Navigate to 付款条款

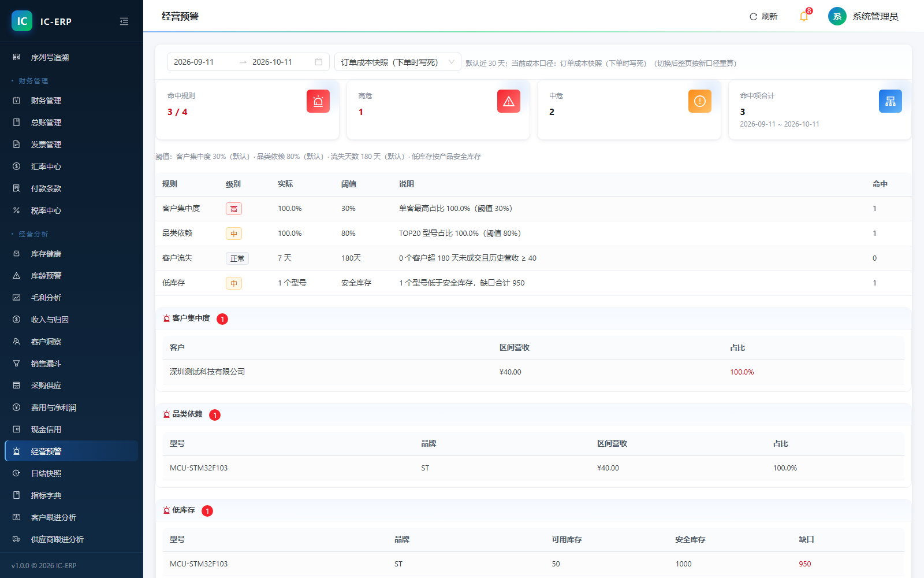71,188
